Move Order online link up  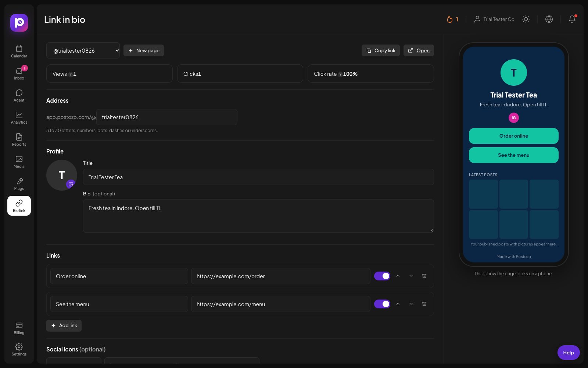coord(398,276)
